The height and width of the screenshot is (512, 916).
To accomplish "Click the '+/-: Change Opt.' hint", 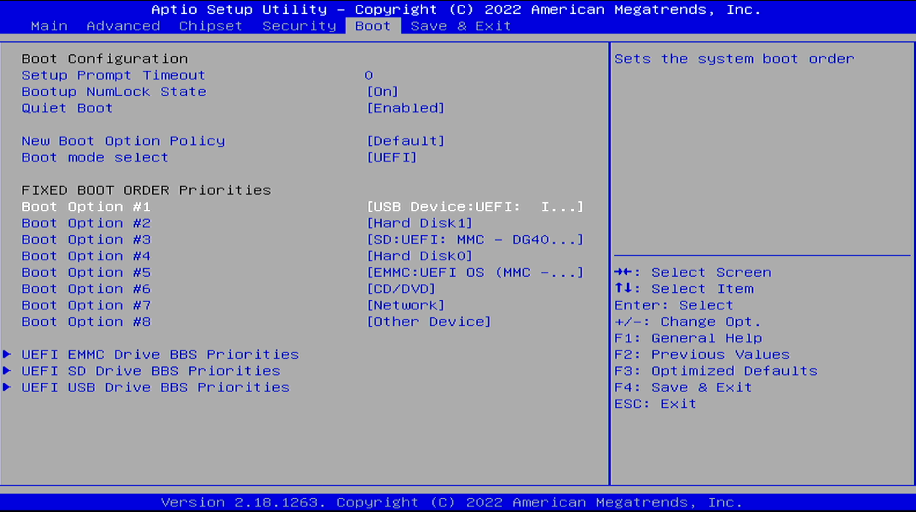I will pos(688,321).
